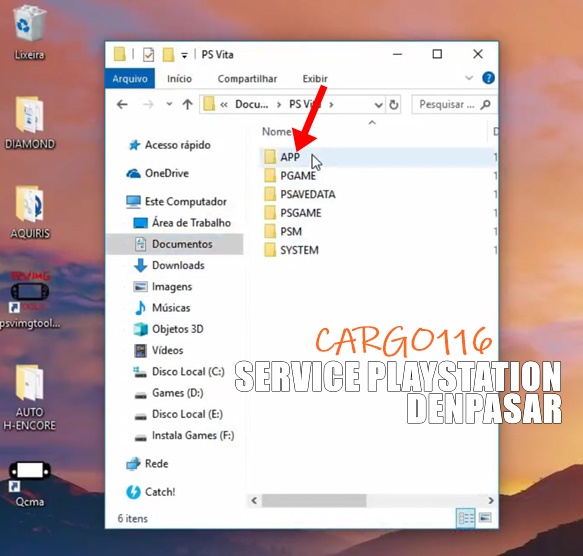Image resolution: width=583 pixels, height=556 pixels.
Task: Expand the chevron after the PS Vita breadcrumb
Action: (x=331, y=105)
